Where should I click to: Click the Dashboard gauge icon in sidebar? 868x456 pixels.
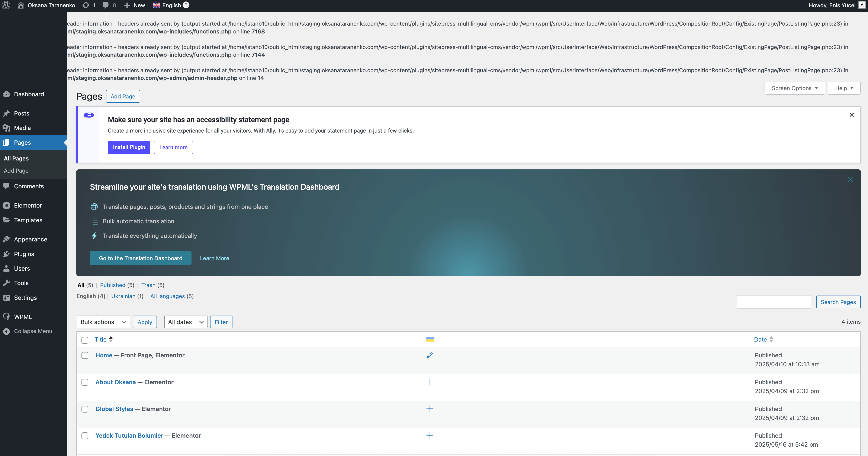pyautogui.click(x=6, y=94)
